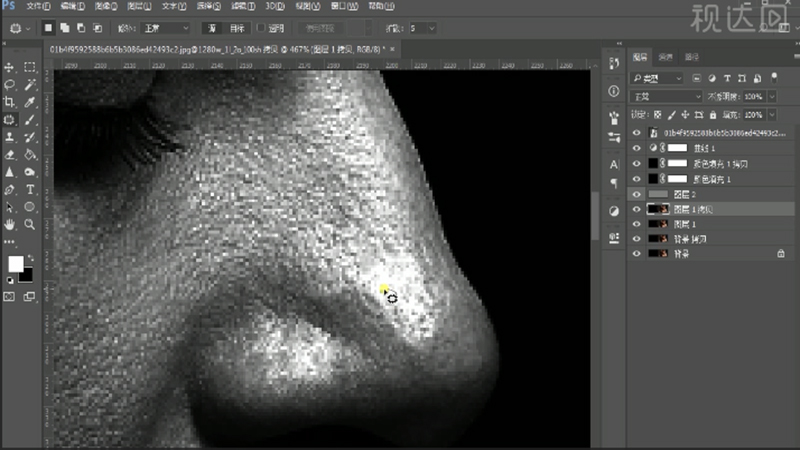Open the layer filter 类型 dropdown
The image size is (800, 450).
click(657, 79)
